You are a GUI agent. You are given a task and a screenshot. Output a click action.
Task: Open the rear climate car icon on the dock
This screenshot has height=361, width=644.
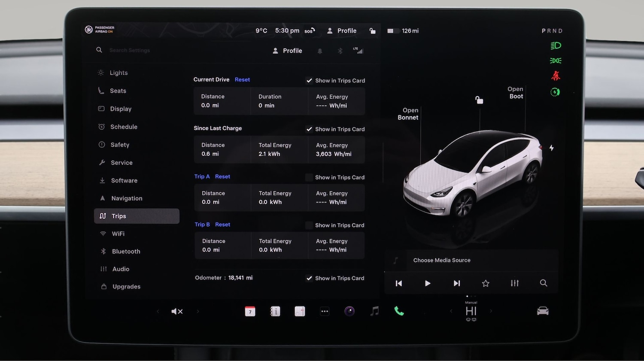pos(543,311)
